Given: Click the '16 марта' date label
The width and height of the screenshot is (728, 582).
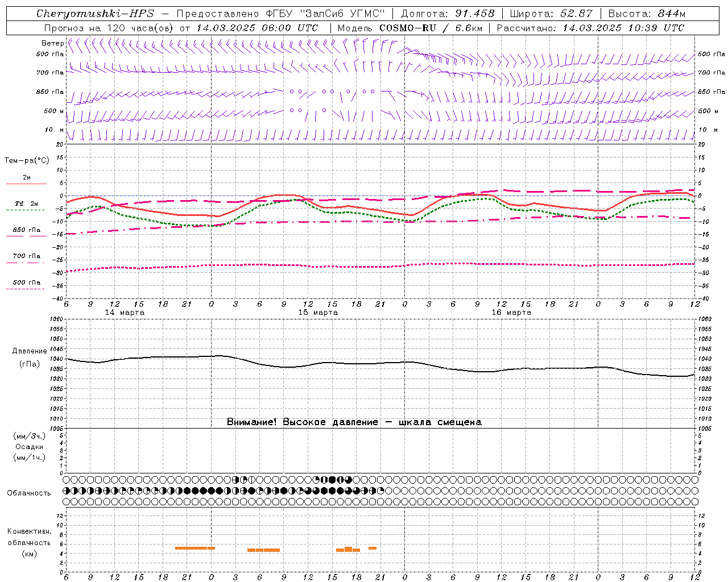Looking at the screenshot, I should pyautogui.click(x=511, y=313).
